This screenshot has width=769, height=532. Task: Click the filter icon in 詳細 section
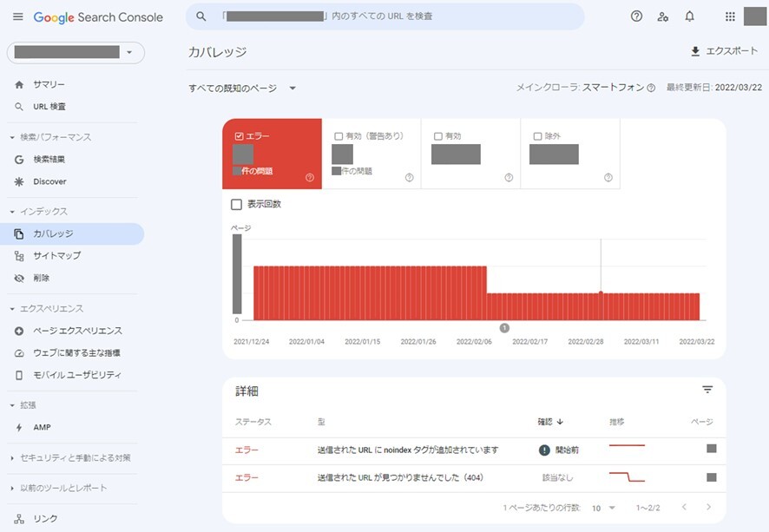(x=707, y=390)
